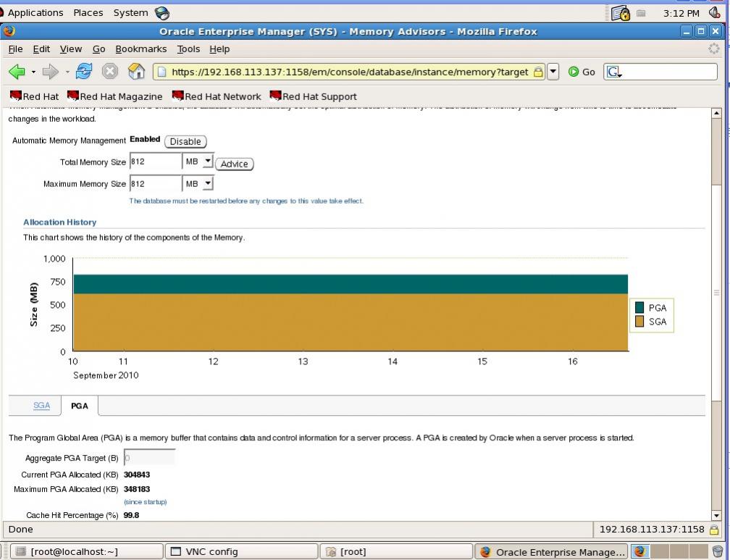The height and width of the screenshot is (560, 730).
Task: Switch to the VNC config taskbar item
Action: point(242,552)
